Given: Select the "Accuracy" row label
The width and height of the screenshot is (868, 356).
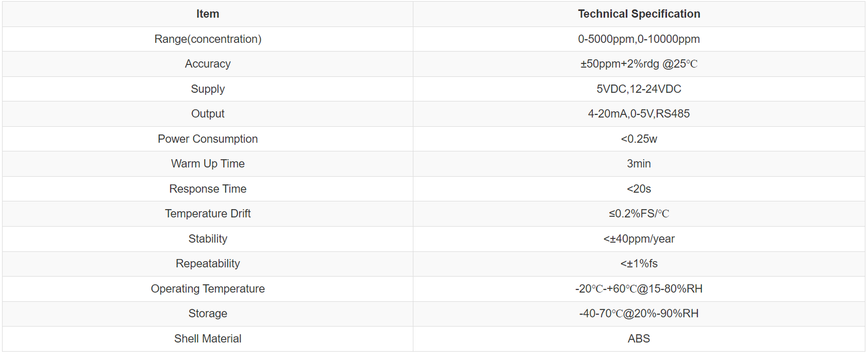Looking at the screenshot, I should pos(208,64).
